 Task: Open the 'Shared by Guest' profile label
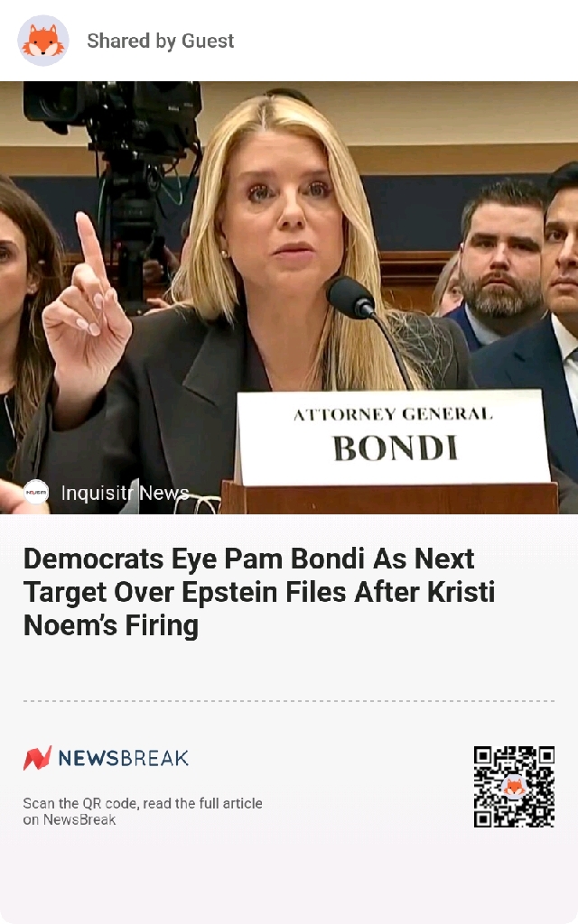(161, 41)
